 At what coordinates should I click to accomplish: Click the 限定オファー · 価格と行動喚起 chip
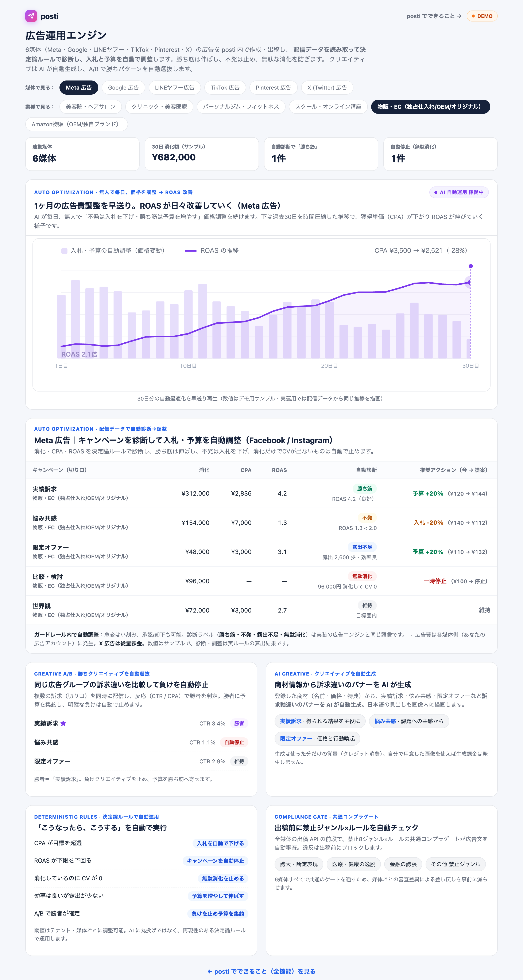point(317,738)
